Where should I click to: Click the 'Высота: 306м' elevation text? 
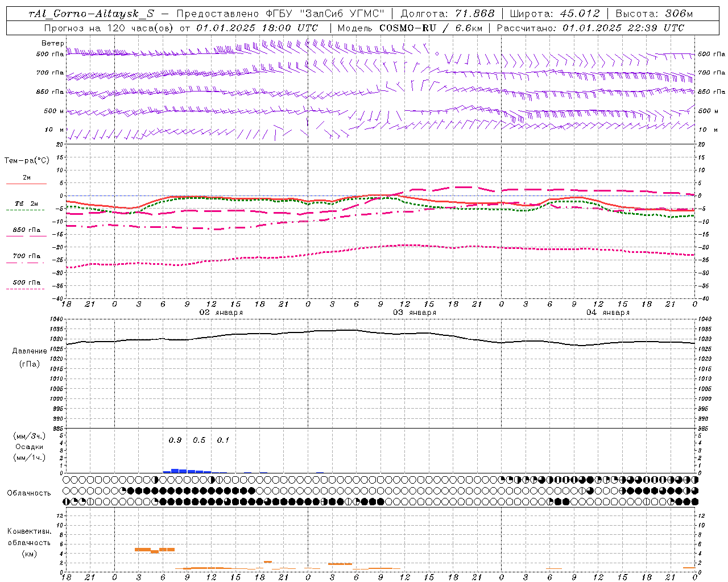pos(654,14)
